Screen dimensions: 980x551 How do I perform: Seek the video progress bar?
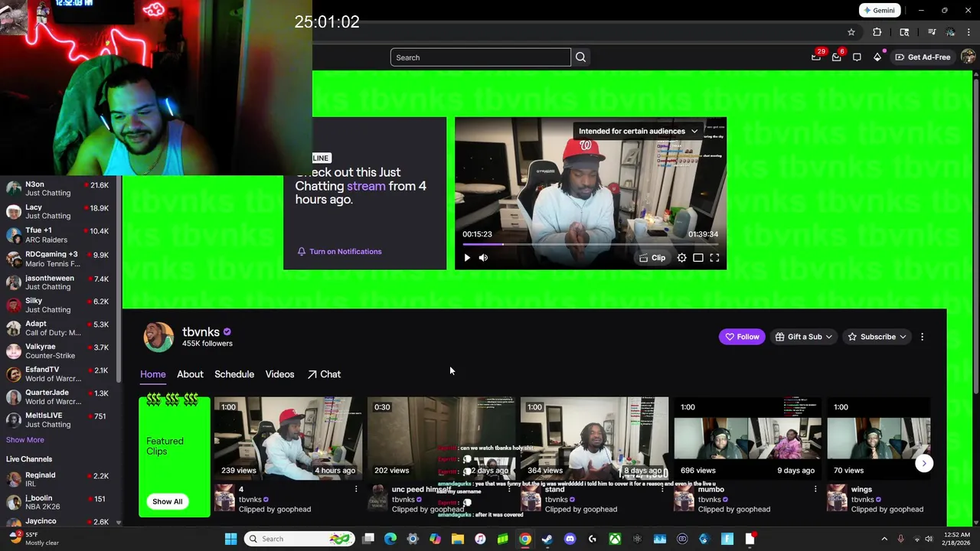point(590,245)
